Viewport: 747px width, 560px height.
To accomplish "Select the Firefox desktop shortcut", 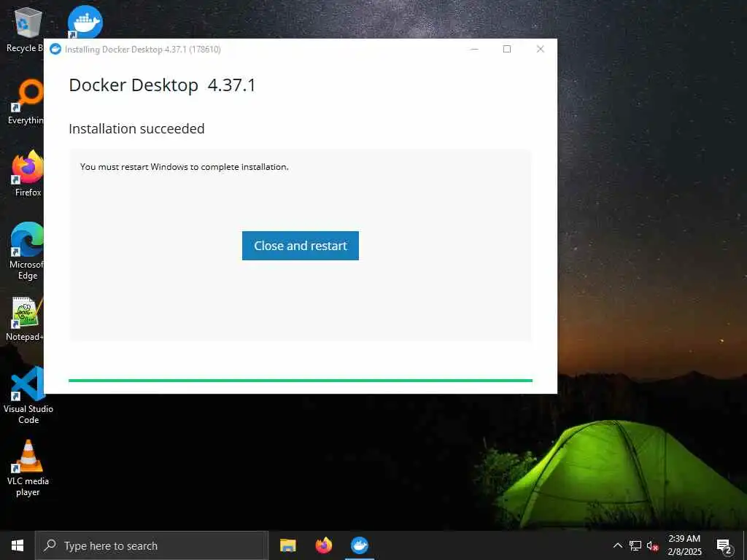I will [x=27, y=174].
